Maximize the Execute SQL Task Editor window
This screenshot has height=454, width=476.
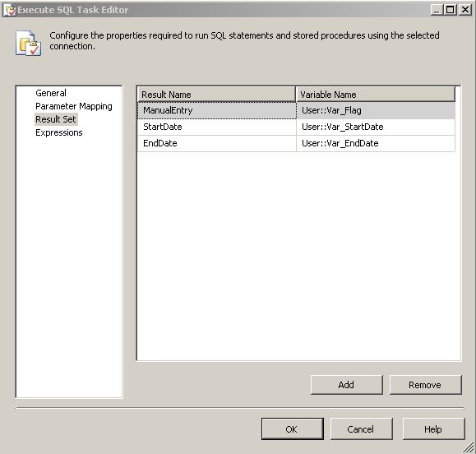click(x=450, y=10)
